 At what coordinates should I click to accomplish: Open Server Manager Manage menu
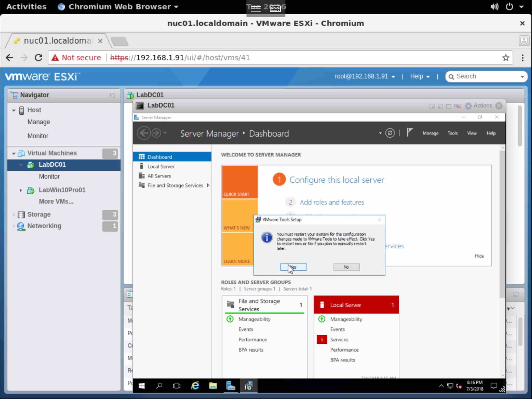pos(430,133)
